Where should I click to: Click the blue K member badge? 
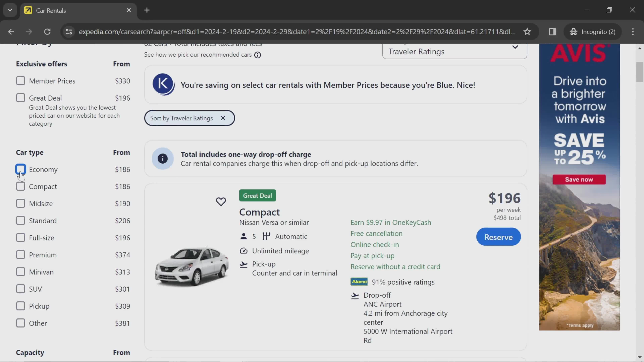click(164, 84)
